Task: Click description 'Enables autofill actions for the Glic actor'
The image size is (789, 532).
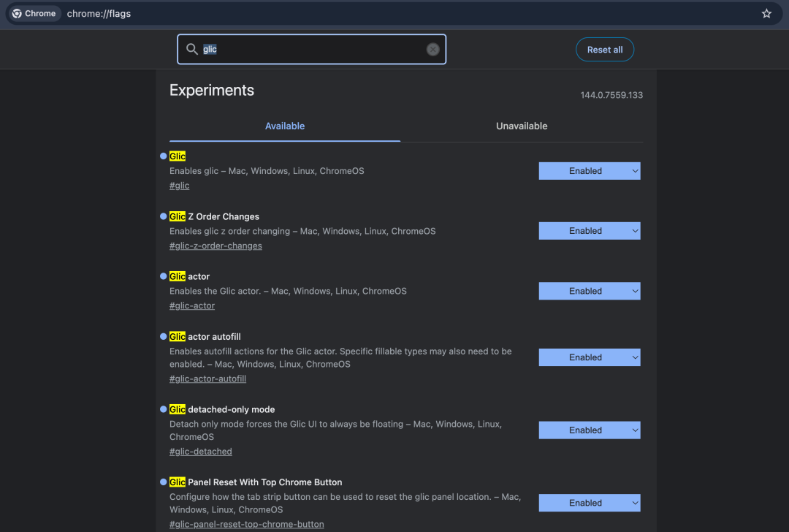Action: 340,358
